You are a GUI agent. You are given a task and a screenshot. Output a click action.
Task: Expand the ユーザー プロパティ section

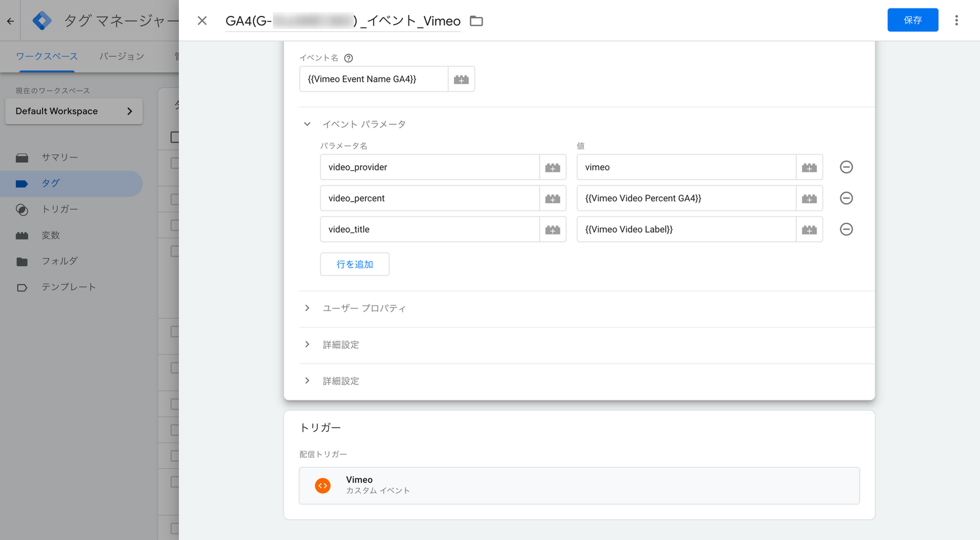(307, 308)
